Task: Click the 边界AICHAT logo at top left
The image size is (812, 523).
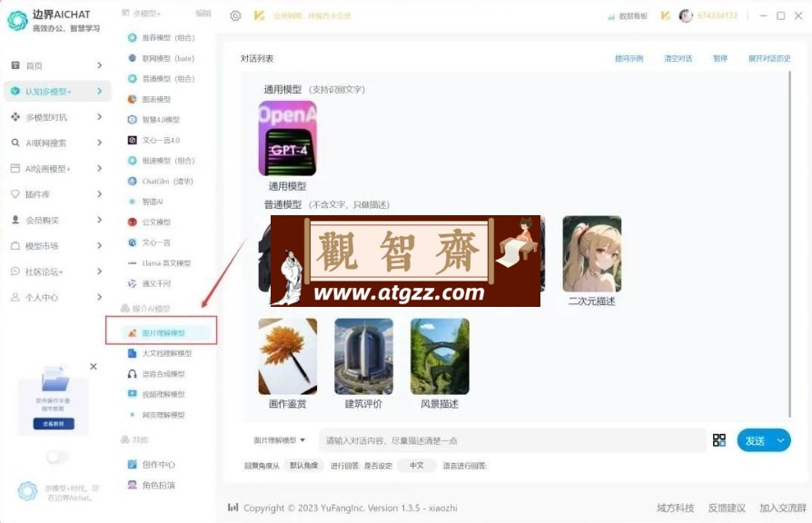Action: (17, 21)
